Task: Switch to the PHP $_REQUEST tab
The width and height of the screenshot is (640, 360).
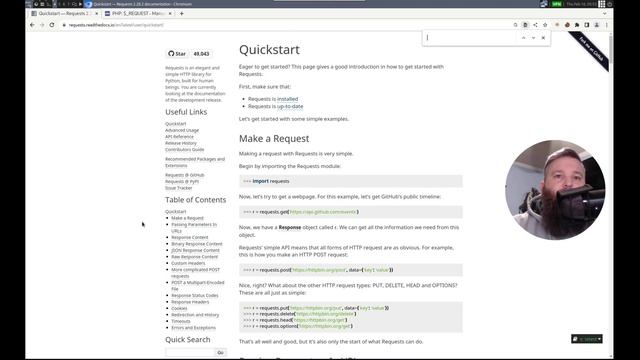Action: point(138,13)
